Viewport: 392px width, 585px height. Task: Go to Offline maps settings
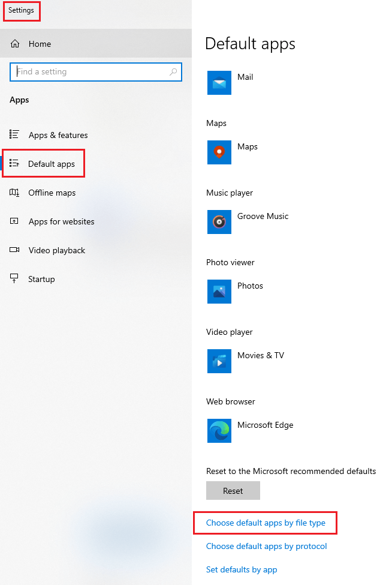96,193
